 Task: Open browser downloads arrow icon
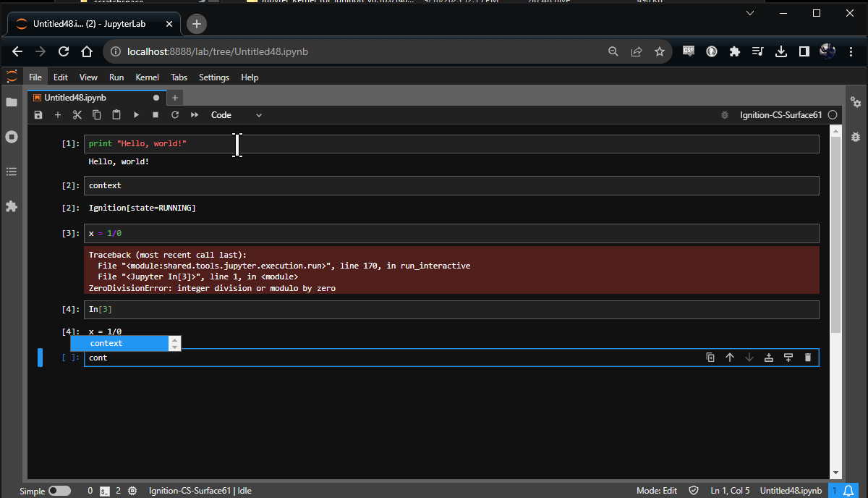781,51
